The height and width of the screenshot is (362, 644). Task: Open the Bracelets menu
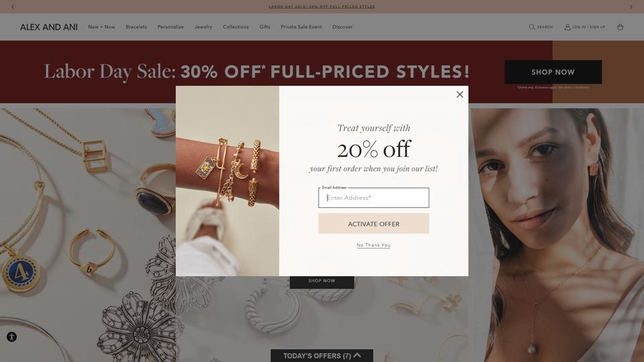pyautogui.click(x=136, y=27)
